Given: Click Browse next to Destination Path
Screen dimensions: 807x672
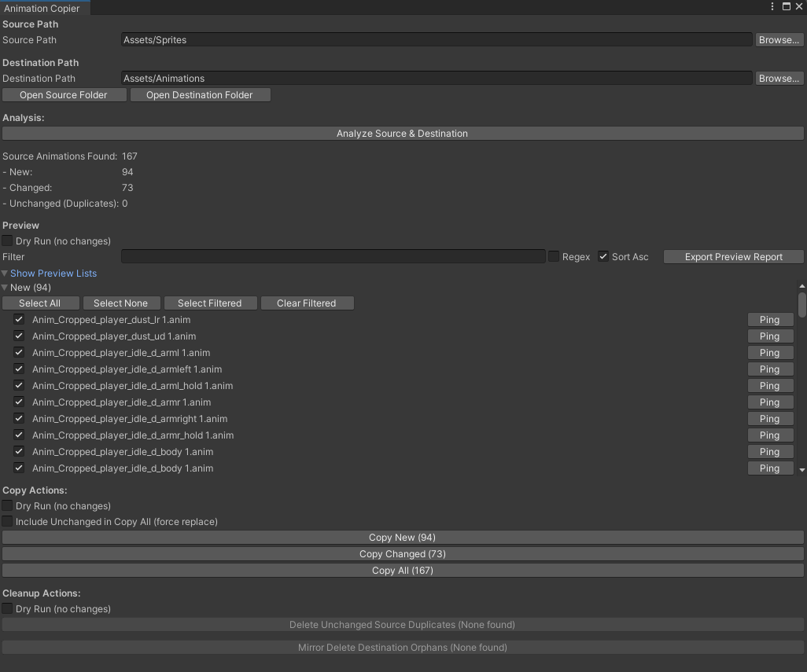Looking at the screenshot, I should (779, 78).
